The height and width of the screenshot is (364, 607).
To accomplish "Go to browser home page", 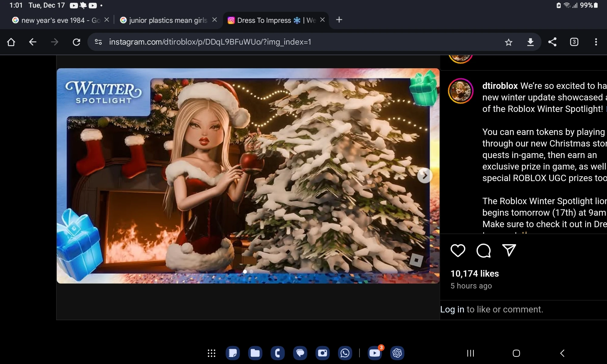I will (x=11, y=42).
